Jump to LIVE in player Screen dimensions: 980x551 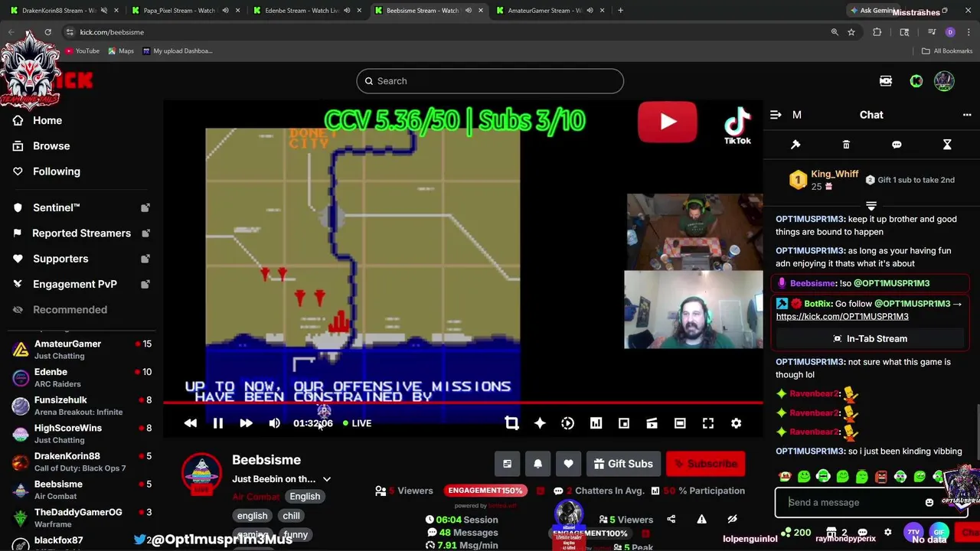click(x=358, y=423)
